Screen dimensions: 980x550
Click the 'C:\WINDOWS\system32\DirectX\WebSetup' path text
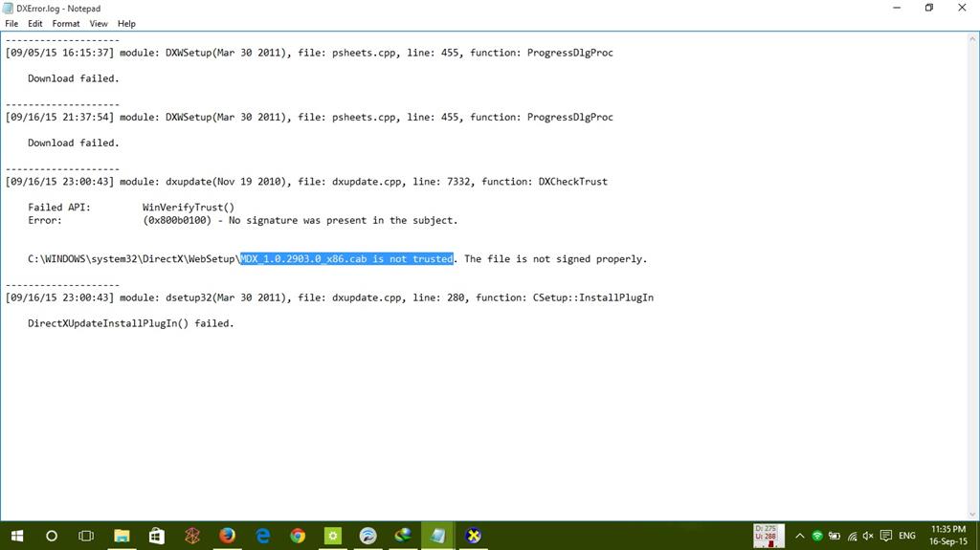point(131,259)
